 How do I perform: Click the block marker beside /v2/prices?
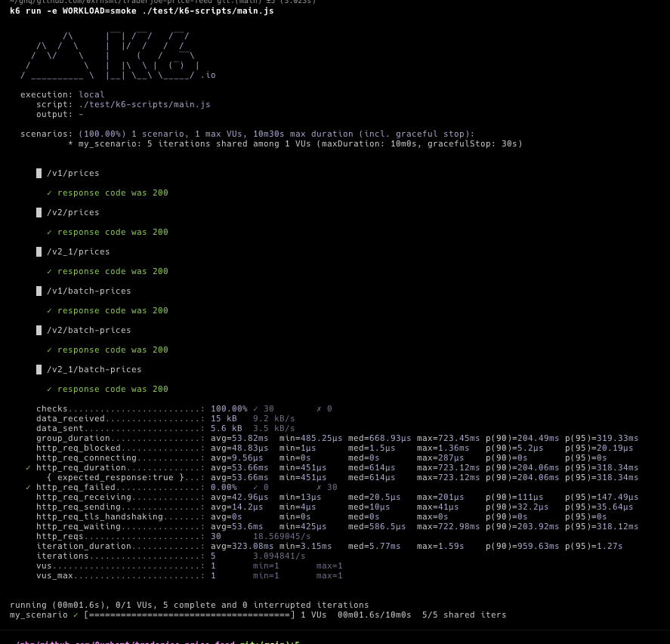[x=39, y=212]
